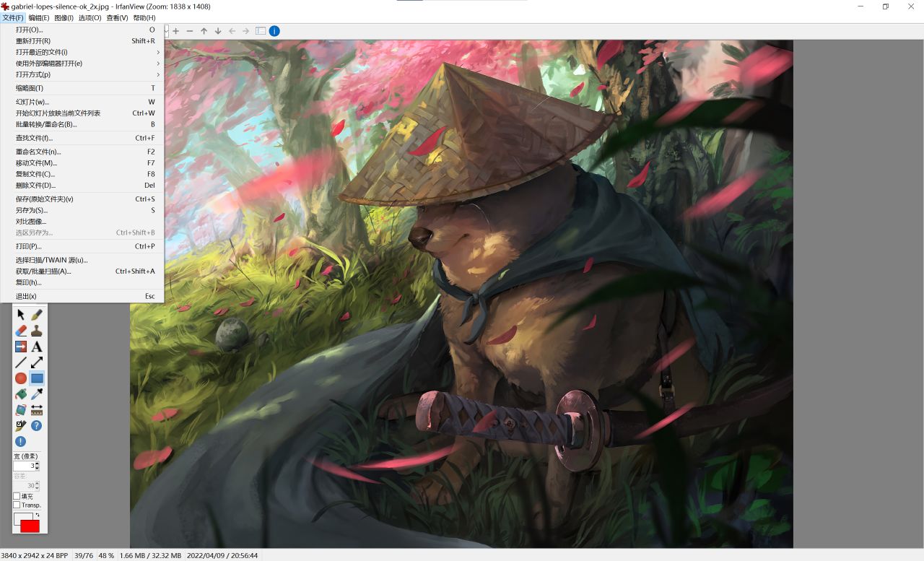Click the zoom in plus toolbar icon
924x561 pixels.
pyautogui.click(x=175, y=31)
